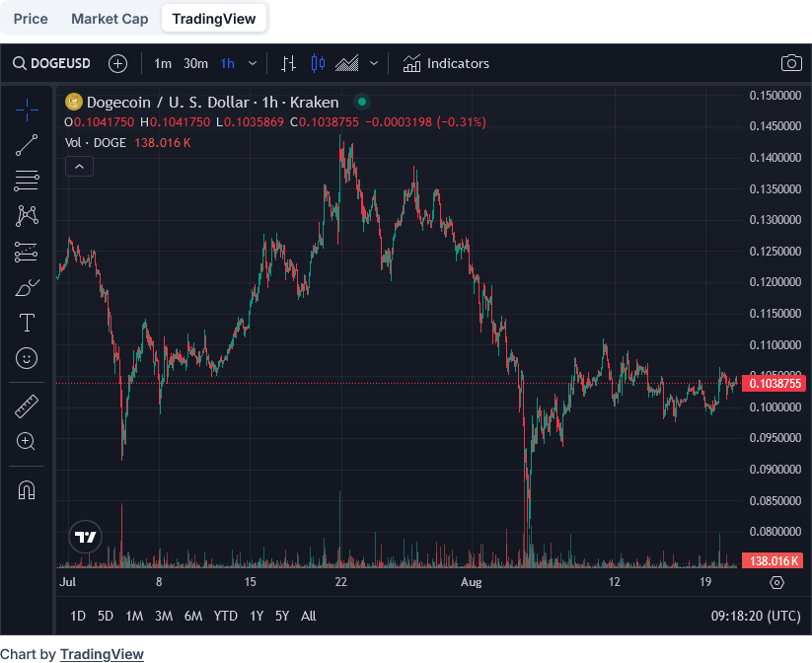Select the Fibonacci retracement tool
The height and width of the screenshot is (663, 812).
27,181
